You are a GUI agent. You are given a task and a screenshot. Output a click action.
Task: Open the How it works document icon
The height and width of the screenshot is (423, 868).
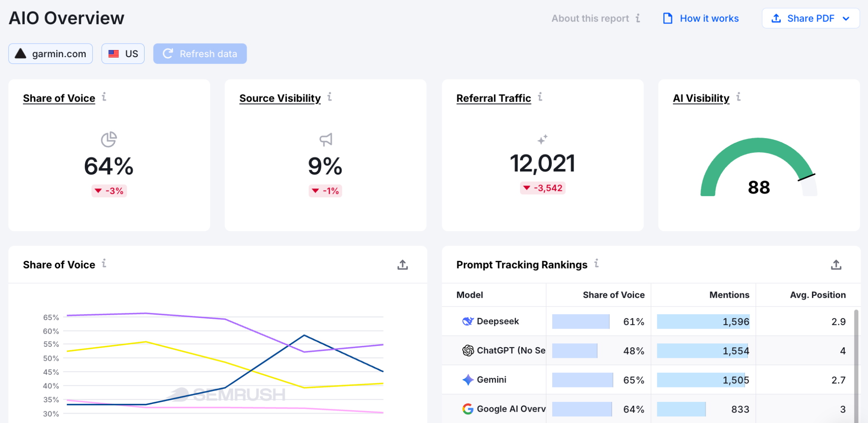[x=668, y=18]
